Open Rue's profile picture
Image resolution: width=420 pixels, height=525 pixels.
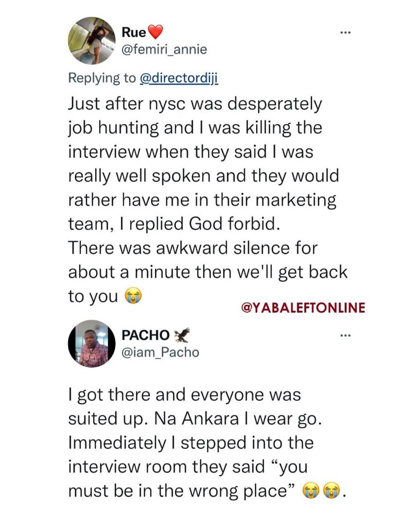tap(92, 40)
